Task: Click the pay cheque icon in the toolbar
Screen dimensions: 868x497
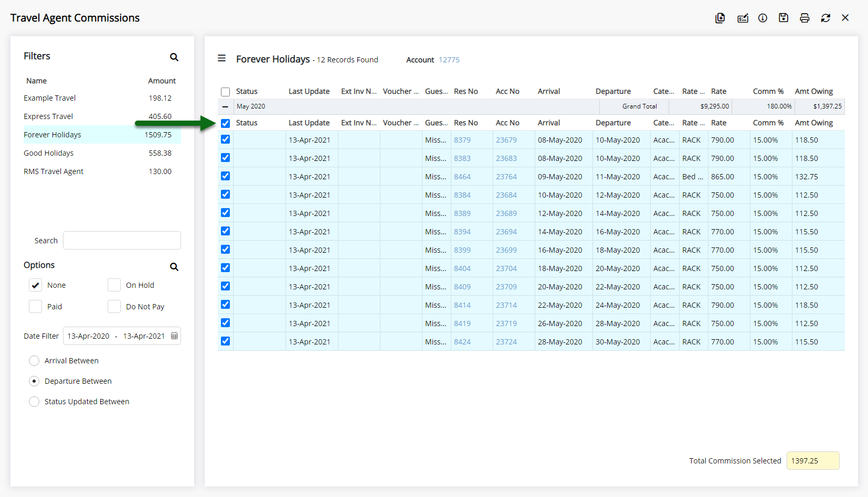Action: 743,18
